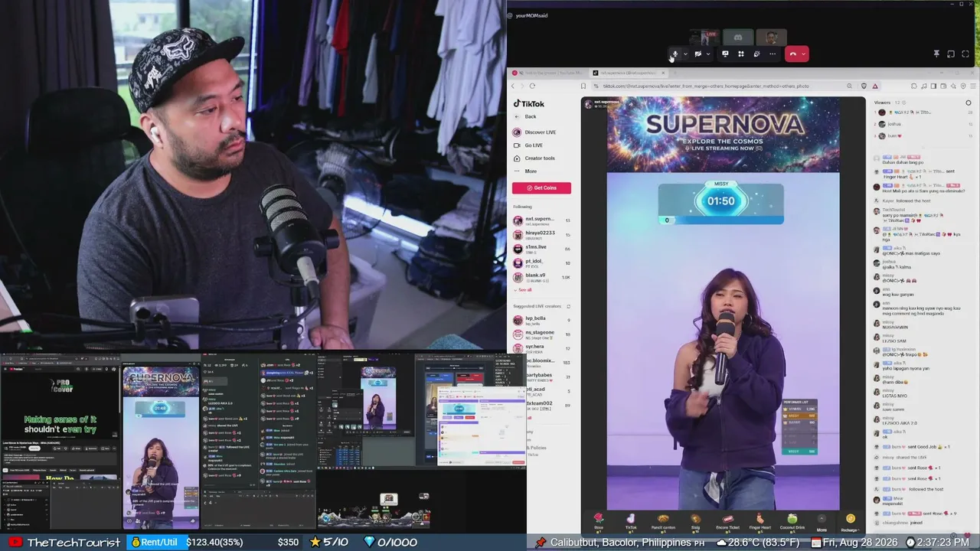Send the Rose gift
The width and height of the screenshot is (980, 551).
click(x=599, y=522)
